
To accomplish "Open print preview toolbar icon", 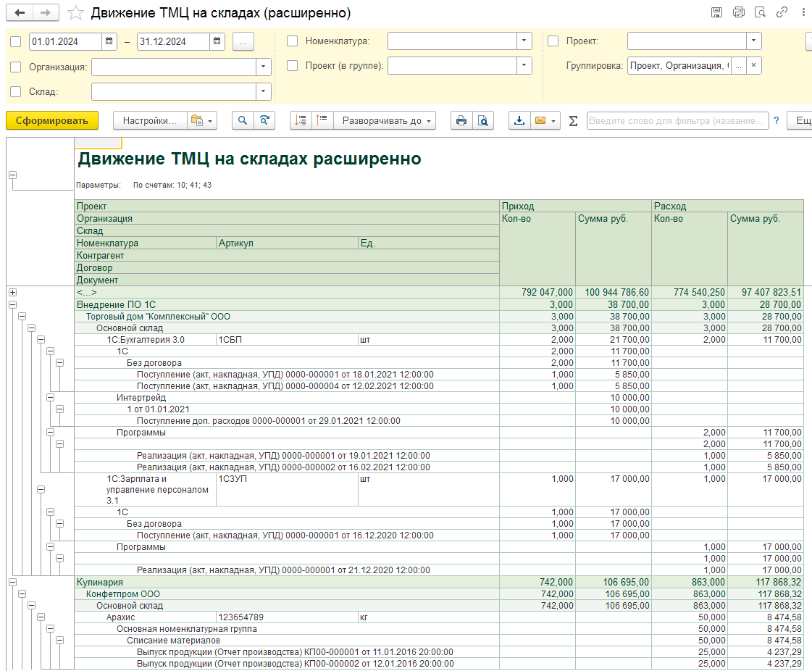I will point(482,121).
